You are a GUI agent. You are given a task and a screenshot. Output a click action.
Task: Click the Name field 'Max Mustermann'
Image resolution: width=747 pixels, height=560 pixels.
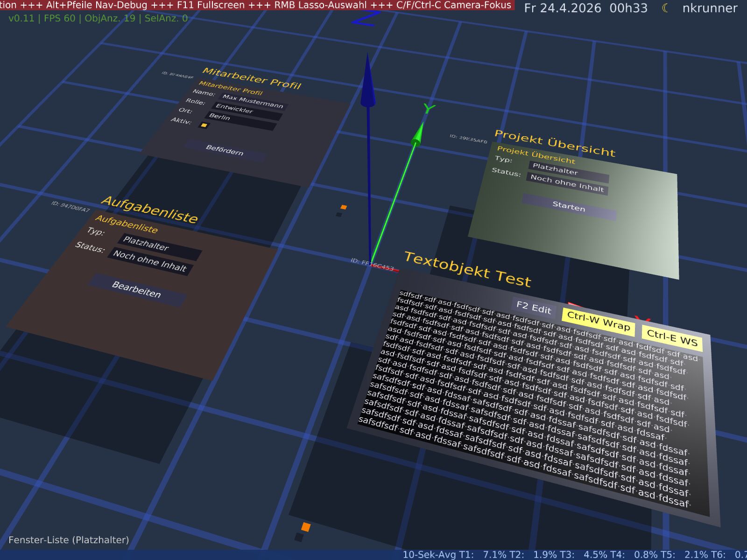coord(253,101)
